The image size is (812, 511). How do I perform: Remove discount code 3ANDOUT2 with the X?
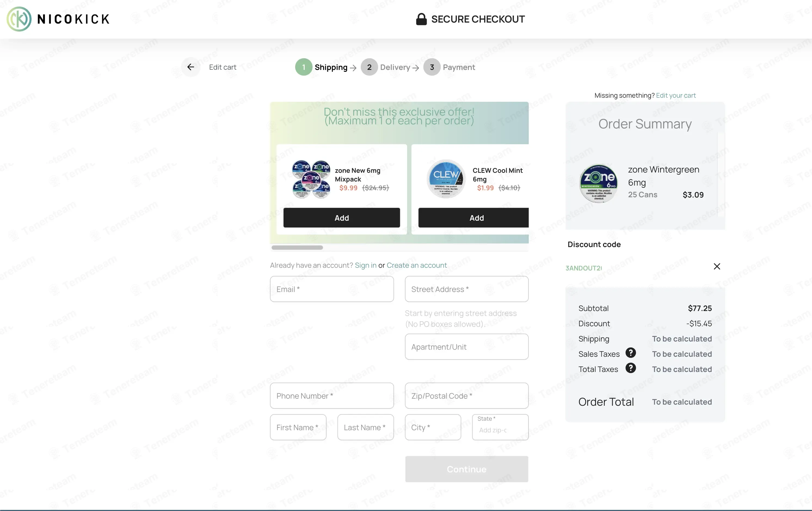[x=717, y=266]
